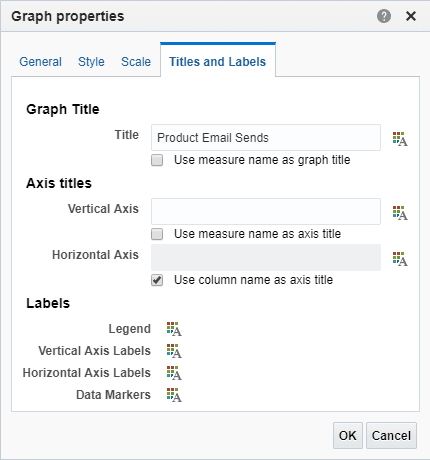Close the Graph properties dialog
Viewport: 430px width, 460px height.
pos(411,16)
